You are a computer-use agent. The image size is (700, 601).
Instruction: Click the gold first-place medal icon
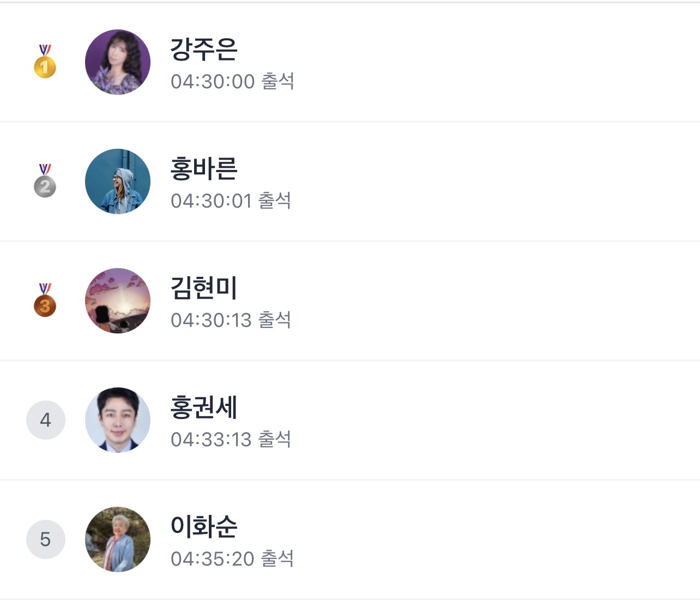click(x=45, y=62)
